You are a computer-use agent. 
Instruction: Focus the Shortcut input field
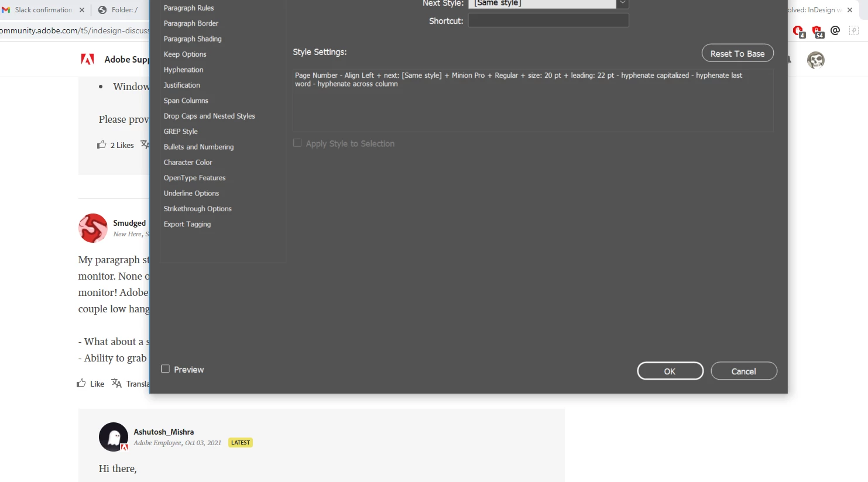[x=548, y=20]
